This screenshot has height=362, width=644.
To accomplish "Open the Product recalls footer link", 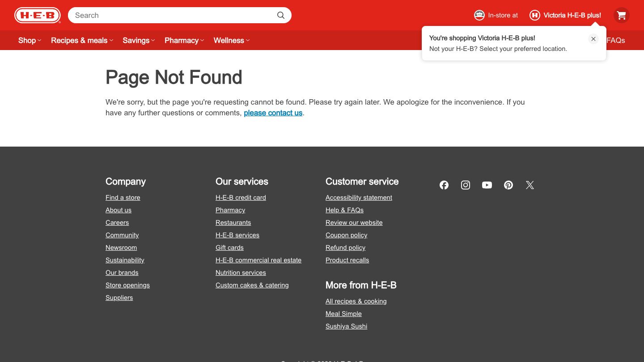I will pos(347,260).
